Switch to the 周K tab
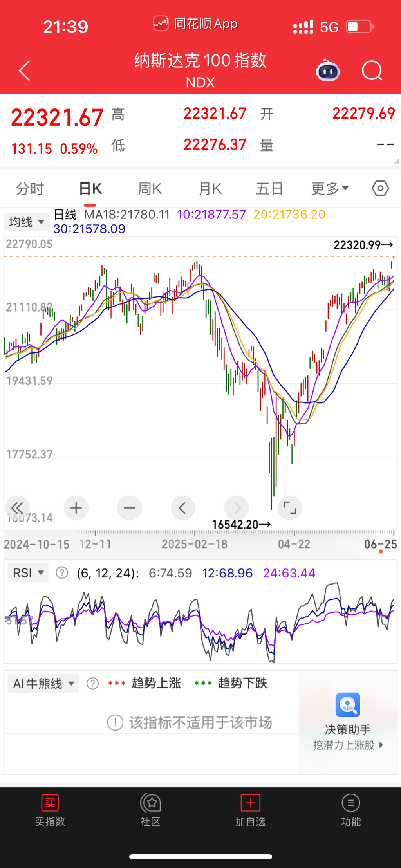401x868 pixels. (150, 189)
